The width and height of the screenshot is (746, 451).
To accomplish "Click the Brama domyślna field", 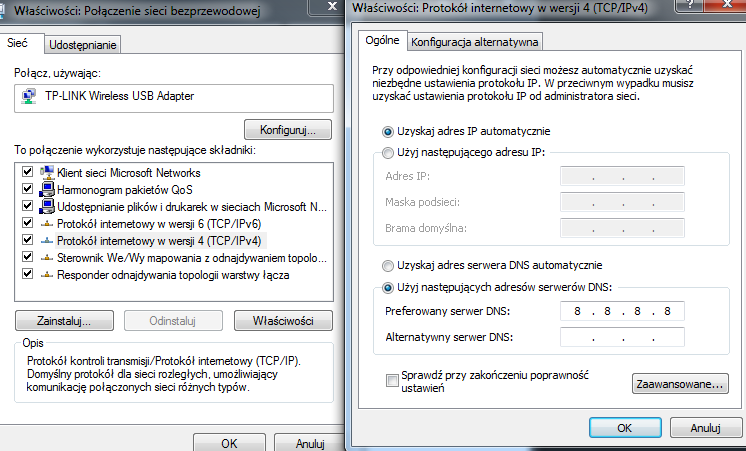I will (622, 228).
